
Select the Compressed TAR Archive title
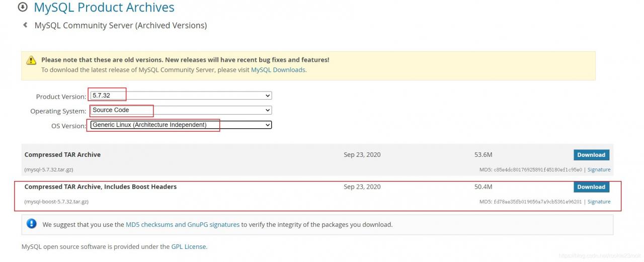coord(62,155)
